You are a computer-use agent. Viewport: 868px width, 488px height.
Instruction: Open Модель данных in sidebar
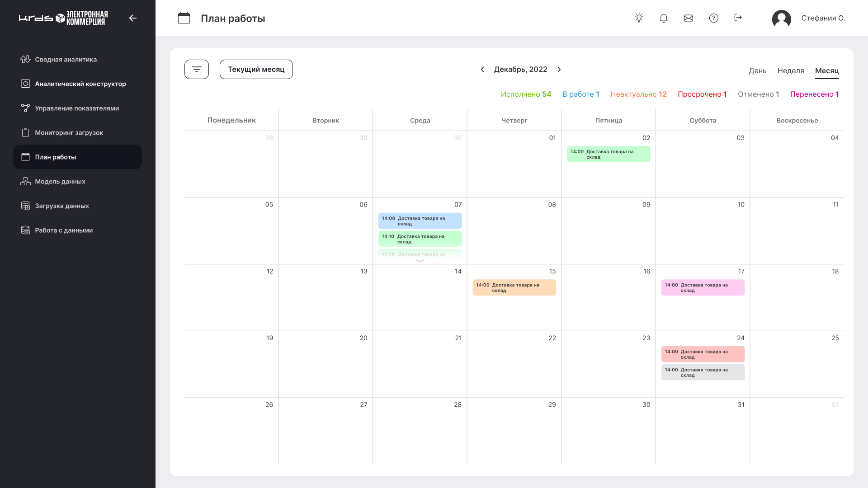point(60,182)
